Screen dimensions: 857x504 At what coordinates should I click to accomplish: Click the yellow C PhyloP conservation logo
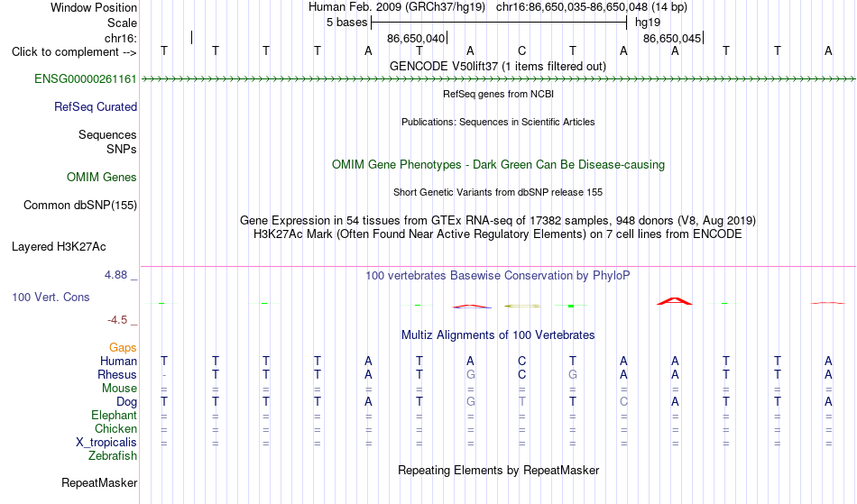point(522,306)
